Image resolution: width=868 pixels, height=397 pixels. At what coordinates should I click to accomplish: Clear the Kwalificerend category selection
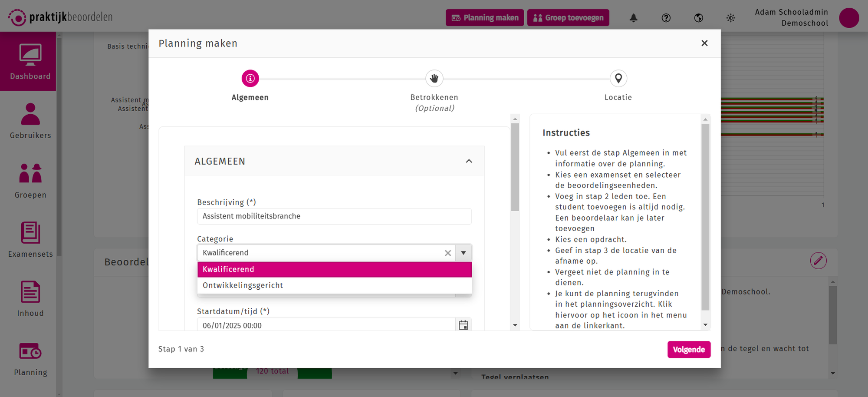(x=448, y=253)
